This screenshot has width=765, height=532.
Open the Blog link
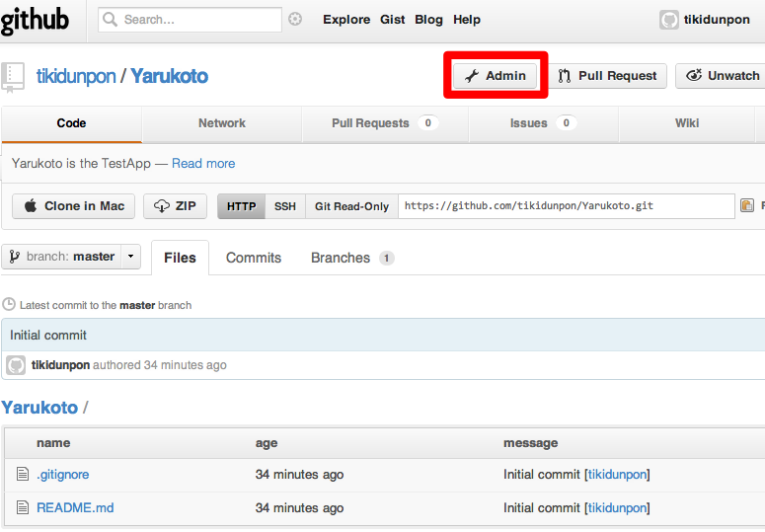click(x=428, y=20)
